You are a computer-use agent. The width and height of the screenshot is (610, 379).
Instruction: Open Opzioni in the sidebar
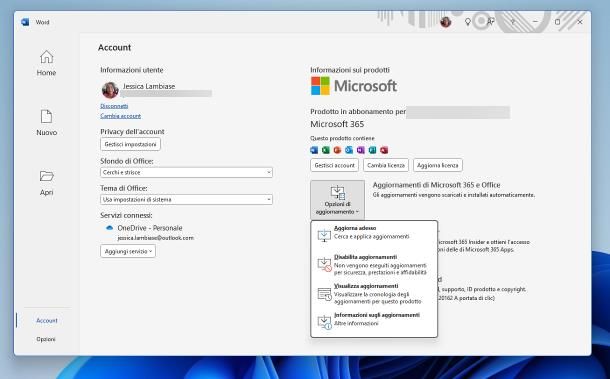point(46,339)
